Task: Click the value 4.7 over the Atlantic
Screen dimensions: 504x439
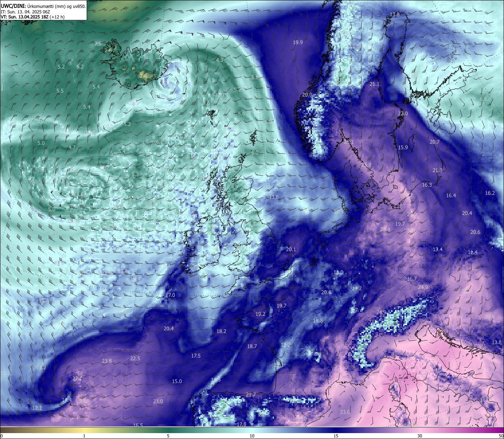Action: click(72, 148)
